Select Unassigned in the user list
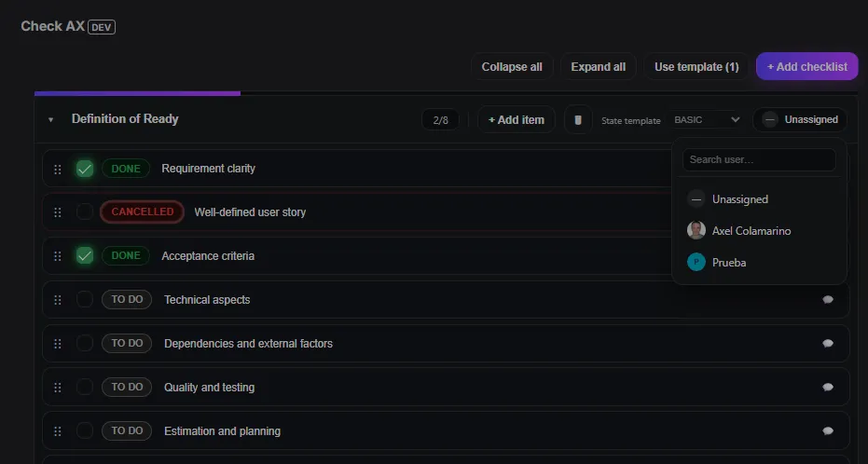The image size is (868, 464). click(x=759, y=199)
